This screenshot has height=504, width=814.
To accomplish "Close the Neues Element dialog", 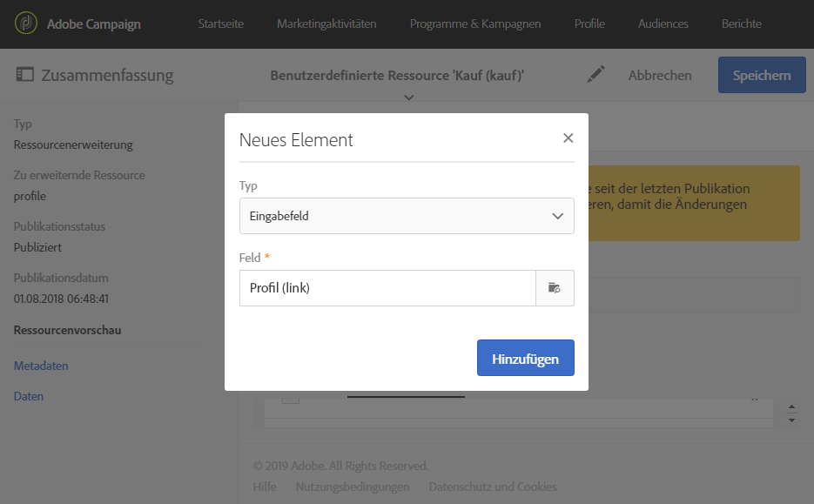I will click(x=568, y=138).
